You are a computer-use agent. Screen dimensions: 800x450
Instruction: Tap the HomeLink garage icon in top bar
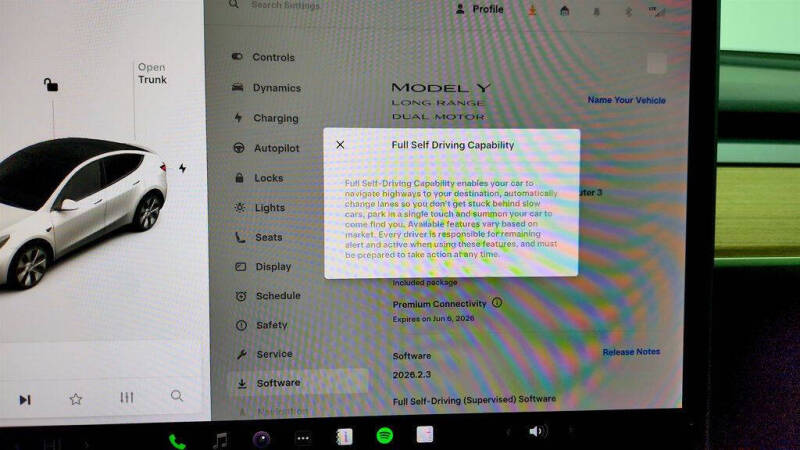pos(564,11)
